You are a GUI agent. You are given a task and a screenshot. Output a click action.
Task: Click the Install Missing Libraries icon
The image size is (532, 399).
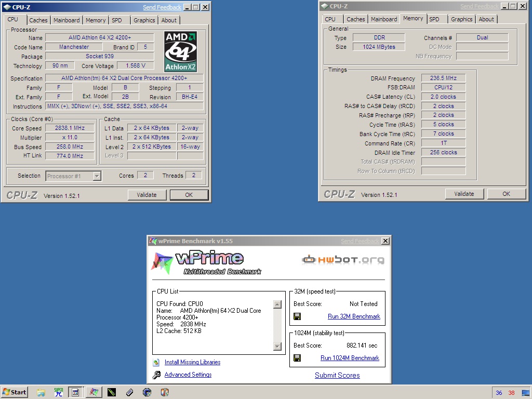[x=156, y=362]
